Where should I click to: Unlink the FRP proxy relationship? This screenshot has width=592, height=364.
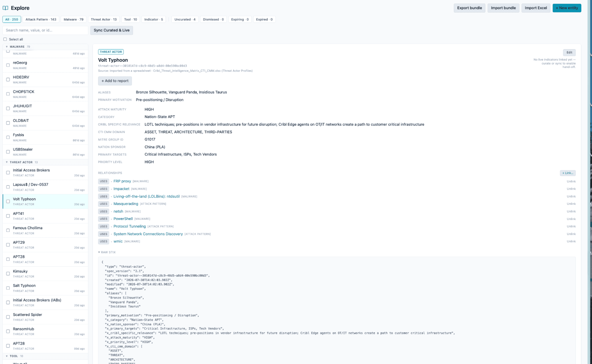click(571, 181)
